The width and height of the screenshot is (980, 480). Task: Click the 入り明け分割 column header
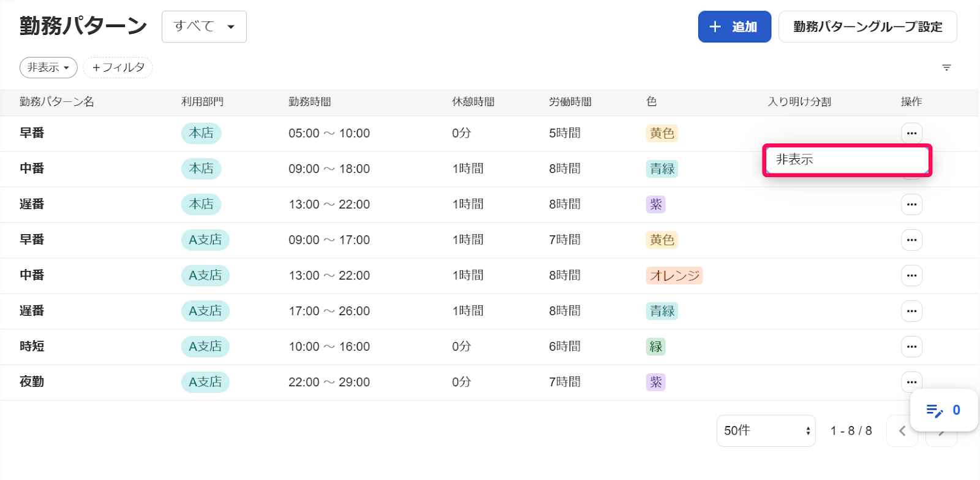click(799, 102)
